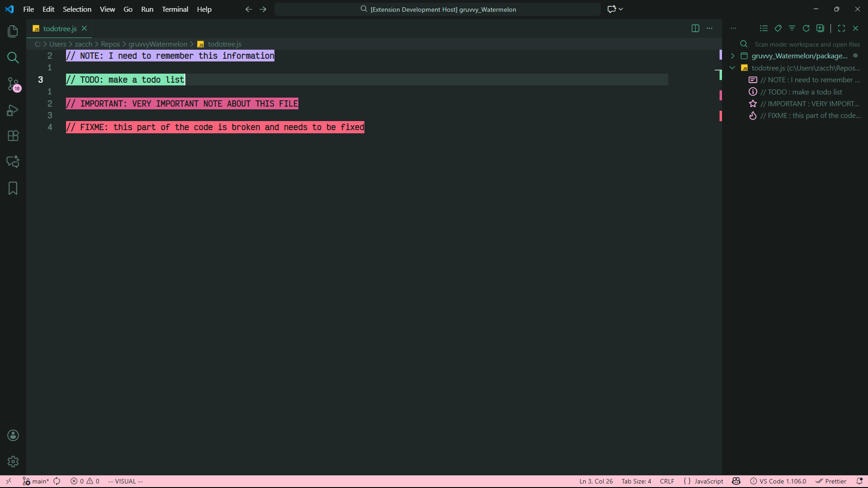Collapse the todotree.js tree node
868x488 pixels.
pyautogui.click(x=732, y=68)
